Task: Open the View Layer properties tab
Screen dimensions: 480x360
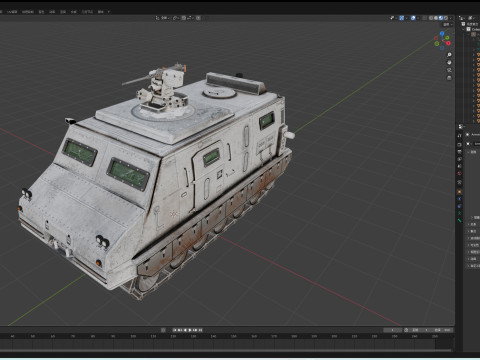Action: point(459,159)
